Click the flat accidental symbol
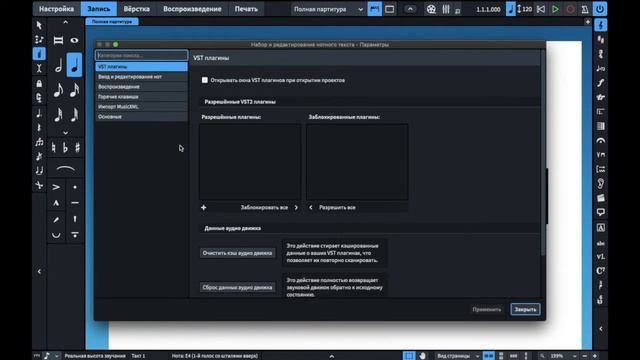Screen dimensions: 640x360 tap(65, 147)
